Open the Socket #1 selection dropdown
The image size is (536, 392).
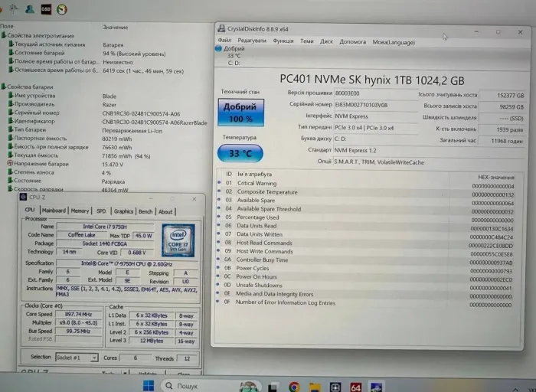pos(77,358)
